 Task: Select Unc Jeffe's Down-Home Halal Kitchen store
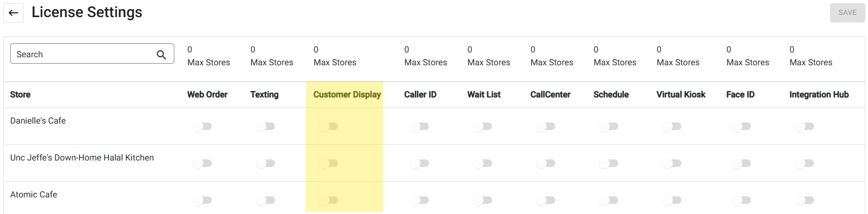[x=82, y=158]
